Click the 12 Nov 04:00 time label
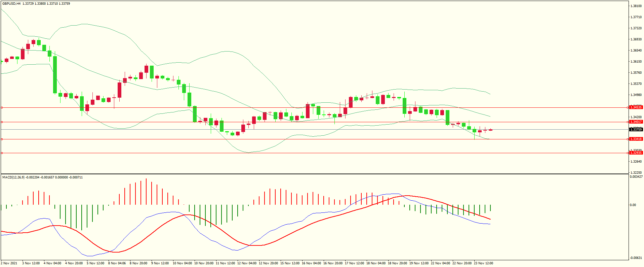 point(247,263)
